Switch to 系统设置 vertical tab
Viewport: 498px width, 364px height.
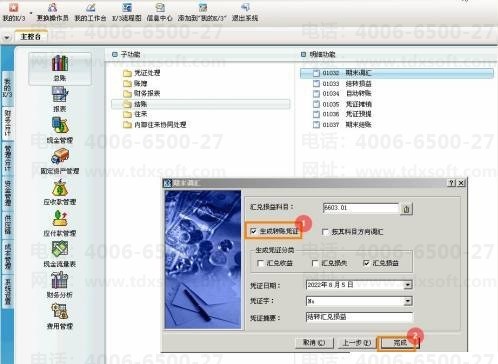pyautogui.click(x=7, y=292)
